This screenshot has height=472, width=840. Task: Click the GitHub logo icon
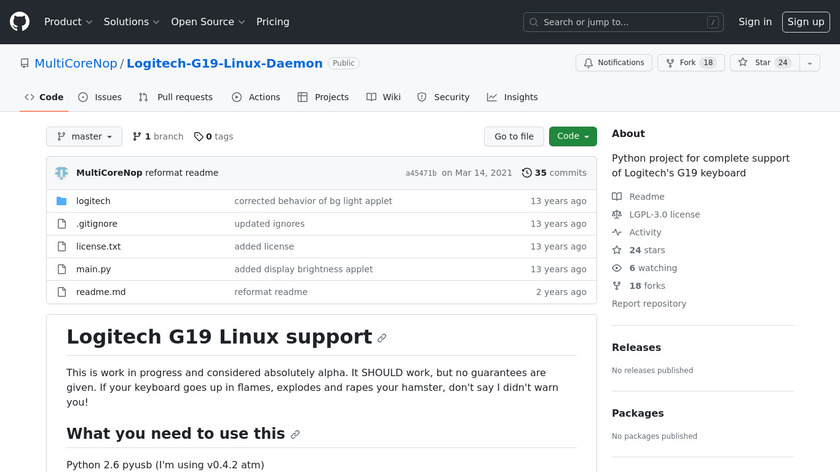20,22
